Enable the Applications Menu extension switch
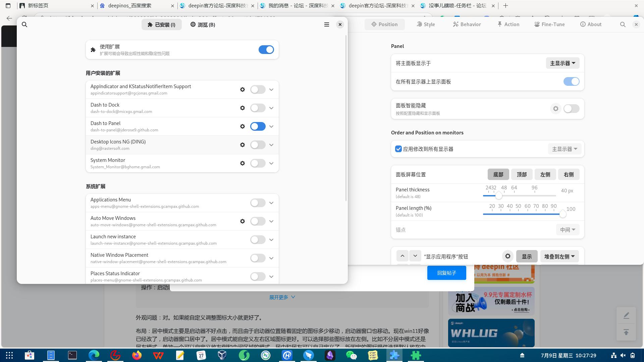This screenshot has width=644, height=362. point(258,203)
